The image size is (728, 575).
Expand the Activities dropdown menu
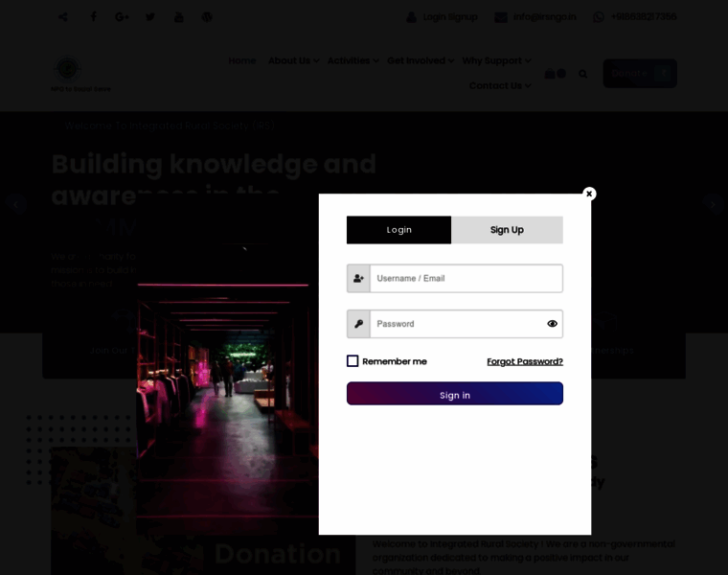tap(353, 60)
